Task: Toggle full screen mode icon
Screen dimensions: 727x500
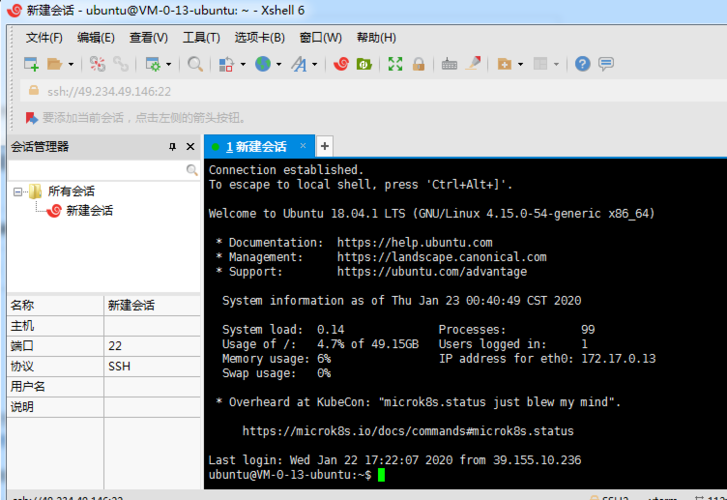Action: click(x=395, y=64)
